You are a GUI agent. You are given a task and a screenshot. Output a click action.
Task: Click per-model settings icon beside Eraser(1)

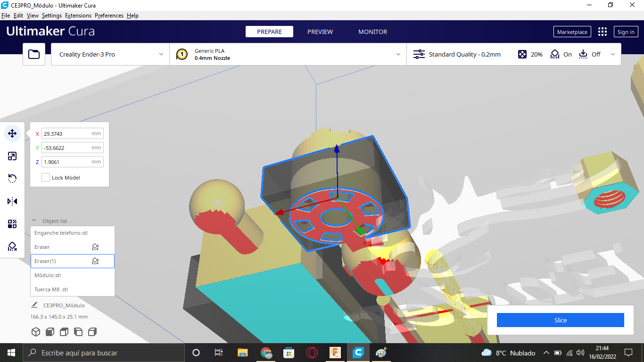(x=95, y=261)
